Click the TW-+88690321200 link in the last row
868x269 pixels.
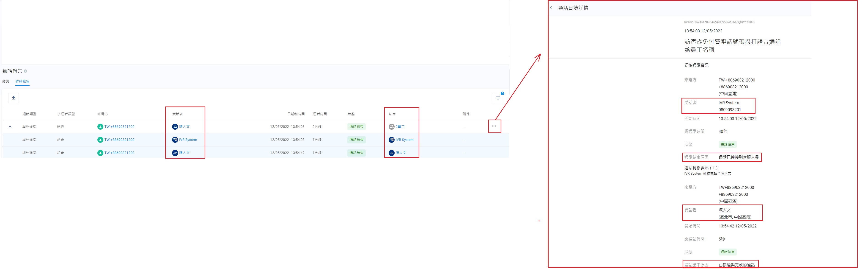(119, 153)
